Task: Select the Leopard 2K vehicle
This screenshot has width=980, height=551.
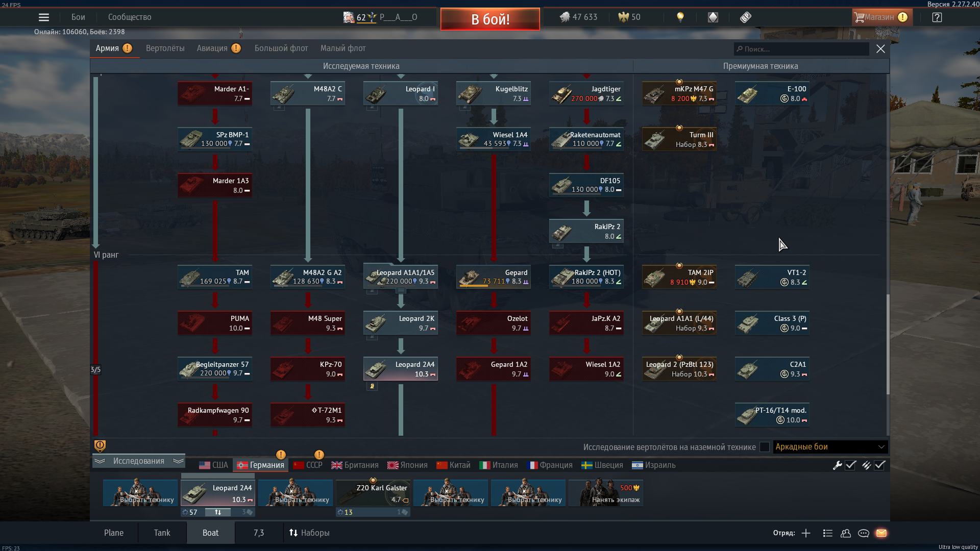Action: (401, 323)
